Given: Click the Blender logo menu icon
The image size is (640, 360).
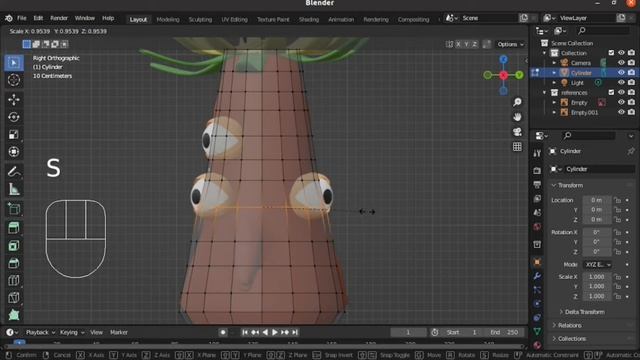Looking at the screenshot, I should coord(9,18).
